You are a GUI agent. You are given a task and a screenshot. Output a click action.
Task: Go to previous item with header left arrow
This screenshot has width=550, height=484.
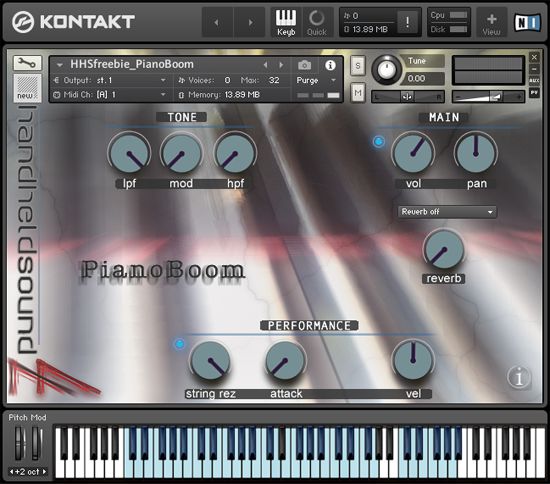point(217,22)
